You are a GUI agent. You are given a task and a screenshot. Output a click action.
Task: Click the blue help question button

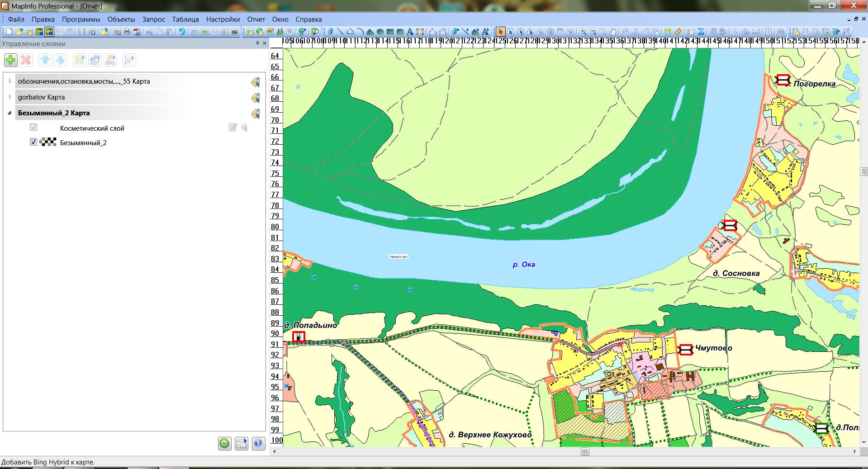point(258,443)
